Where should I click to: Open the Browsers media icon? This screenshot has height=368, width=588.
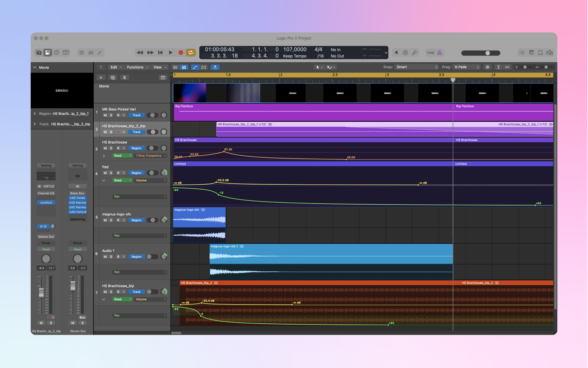point(549,53)
